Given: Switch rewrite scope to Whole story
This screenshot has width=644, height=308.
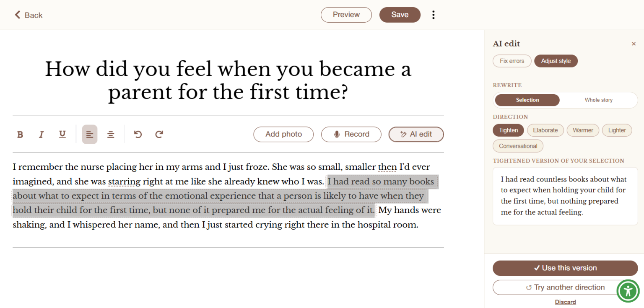Looking at the screenshot, I should [x=598, y=100].
